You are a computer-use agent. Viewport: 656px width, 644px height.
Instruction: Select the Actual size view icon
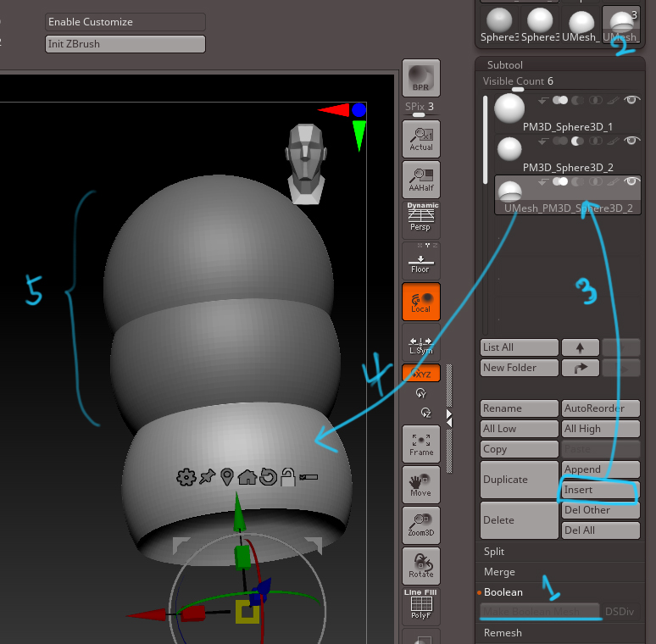421,139
